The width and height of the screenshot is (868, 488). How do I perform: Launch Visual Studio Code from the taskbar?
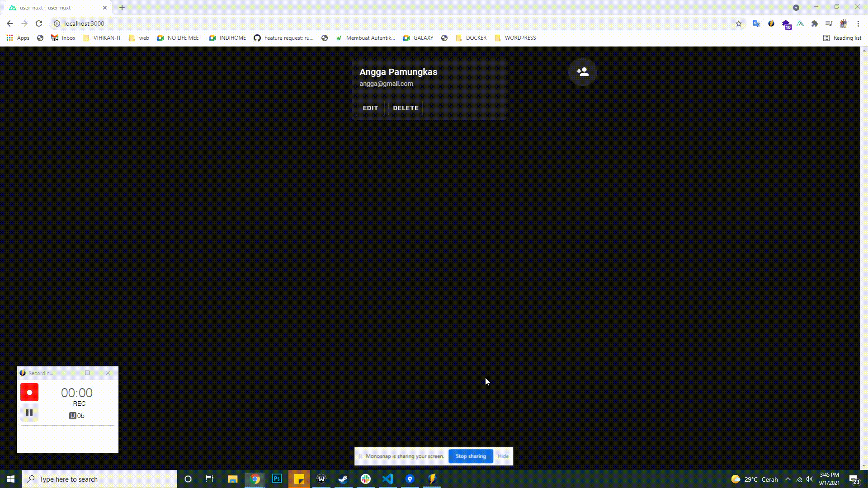[x=388, y=479]
